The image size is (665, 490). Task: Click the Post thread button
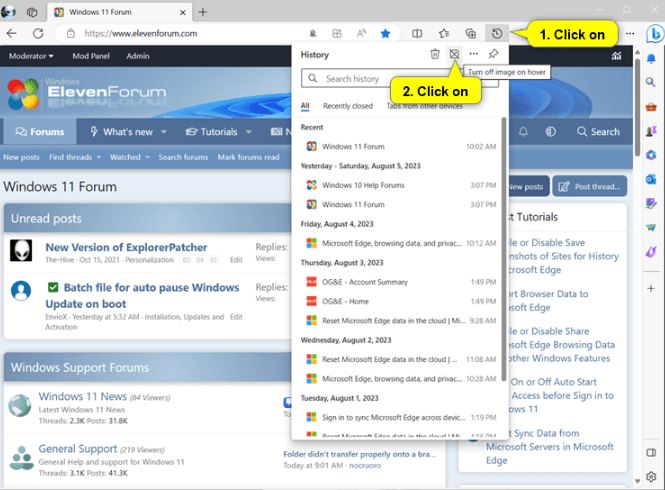tap(590, 186)
